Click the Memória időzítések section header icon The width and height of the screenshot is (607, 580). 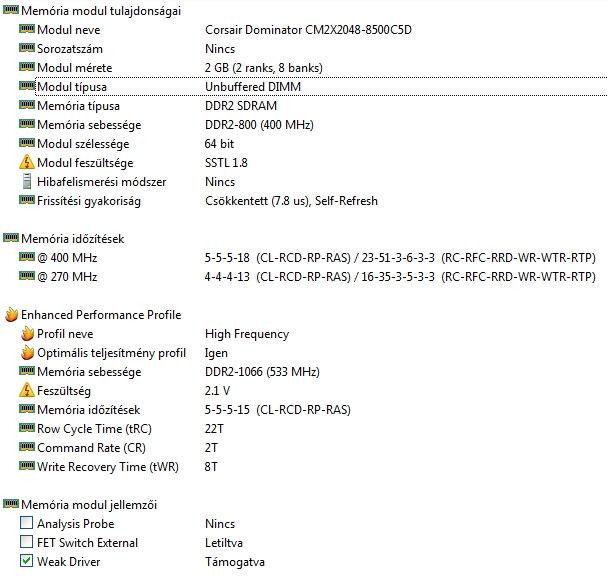pyautogui.click(x=11, y=237)
